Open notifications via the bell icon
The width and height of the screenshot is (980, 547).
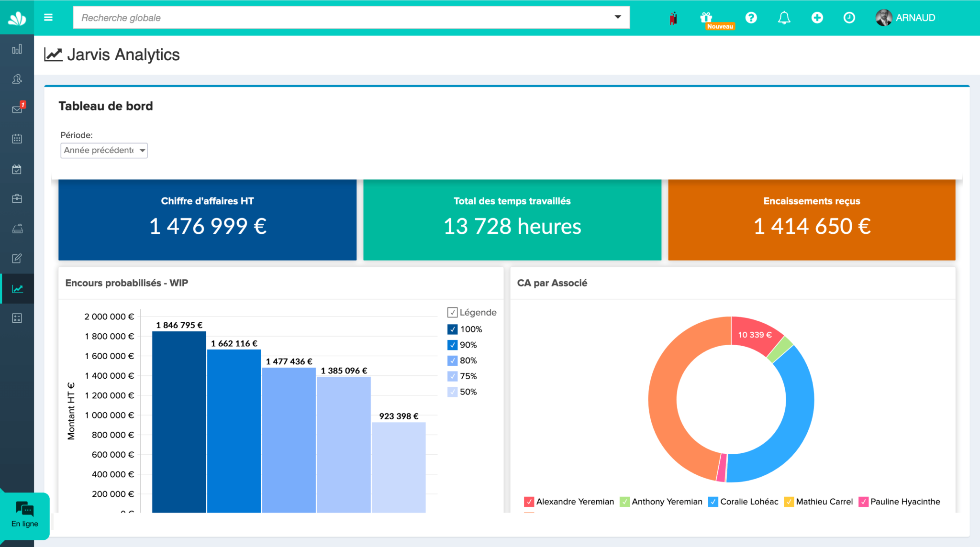coord(784,17)
